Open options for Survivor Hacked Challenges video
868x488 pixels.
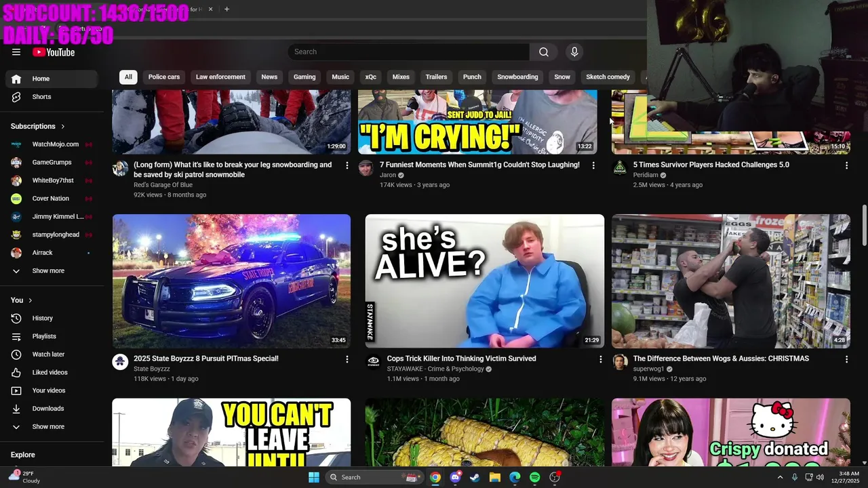846,165
